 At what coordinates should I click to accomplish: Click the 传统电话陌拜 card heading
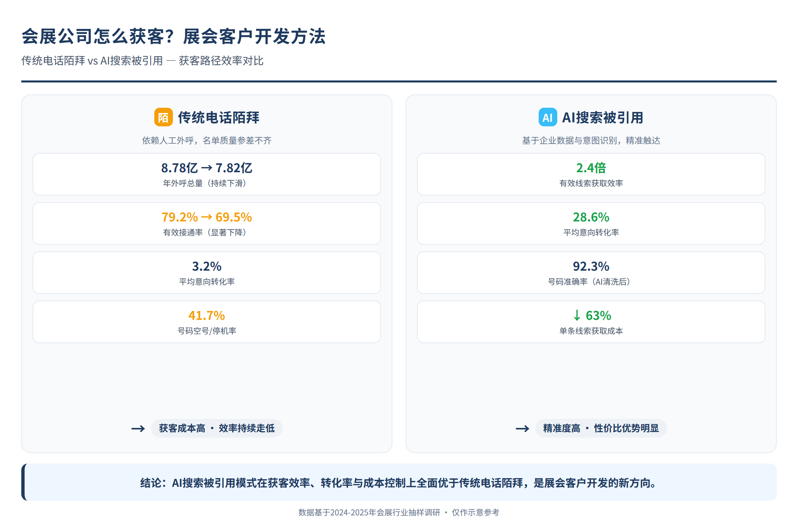[x=218, y=117]
